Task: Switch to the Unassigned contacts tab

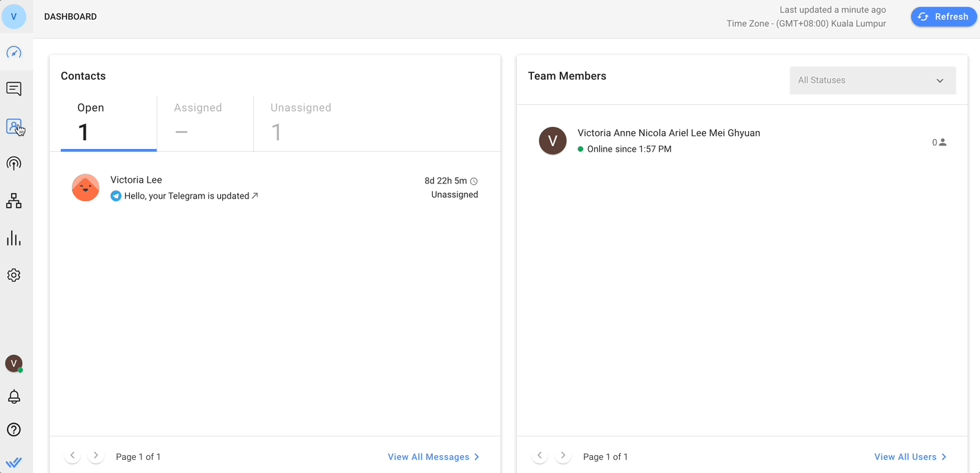Action: [x=301, y=123]
